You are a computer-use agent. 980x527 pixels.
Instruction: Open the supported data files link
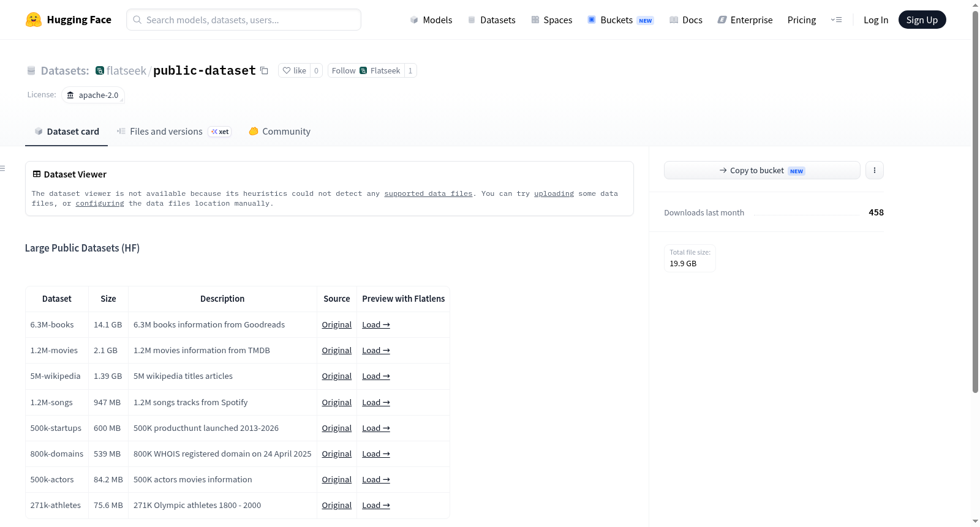click(x=428, y=193)
